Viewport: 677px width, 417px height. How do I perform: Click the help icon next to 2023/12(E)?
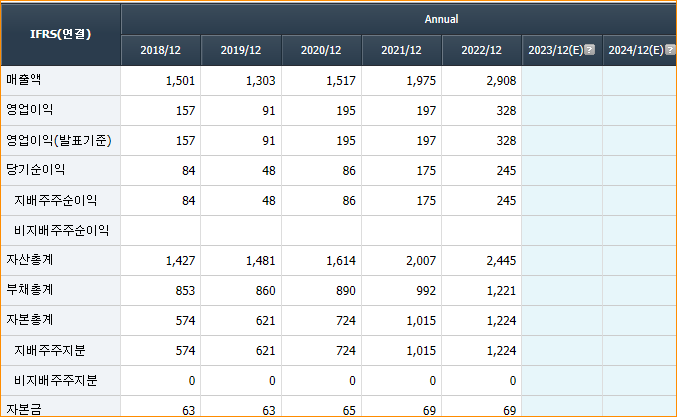coord(589,50)
